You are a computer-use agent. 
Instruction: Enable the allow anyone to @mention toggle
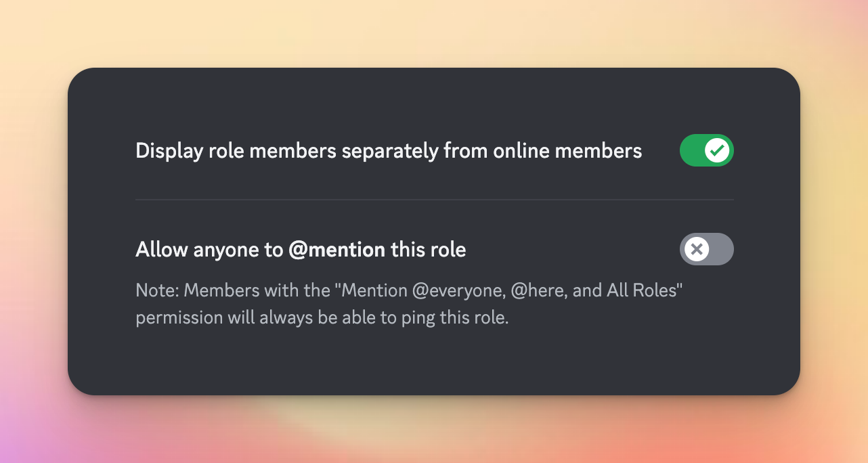click(x=706, y=249)
